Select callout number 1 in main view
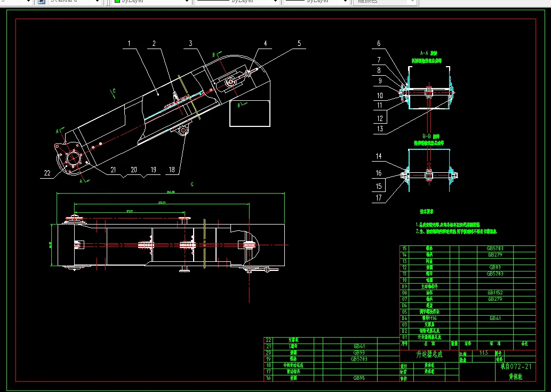Viewport: 551px width, 392px height. point(129,43)
